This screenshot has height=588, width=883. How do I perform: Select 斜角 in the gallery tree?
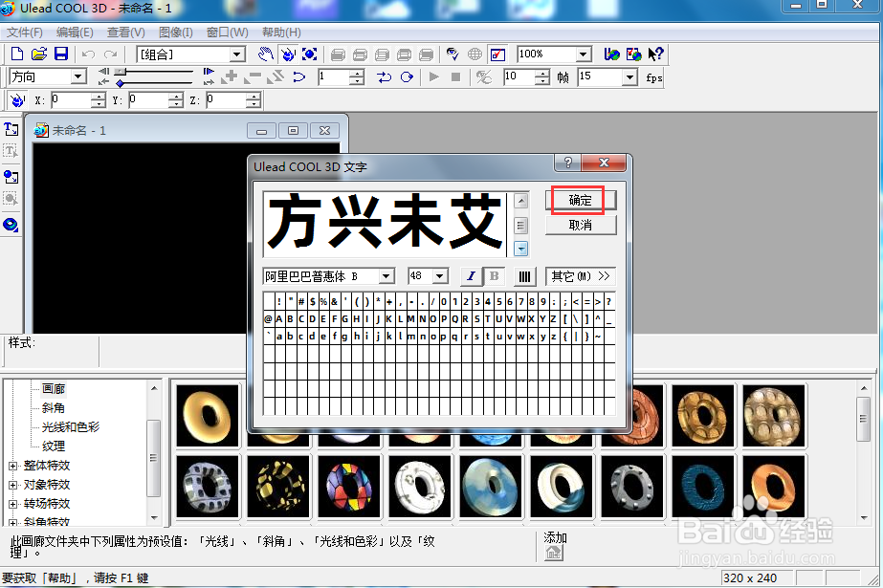[x=54, y=408]
